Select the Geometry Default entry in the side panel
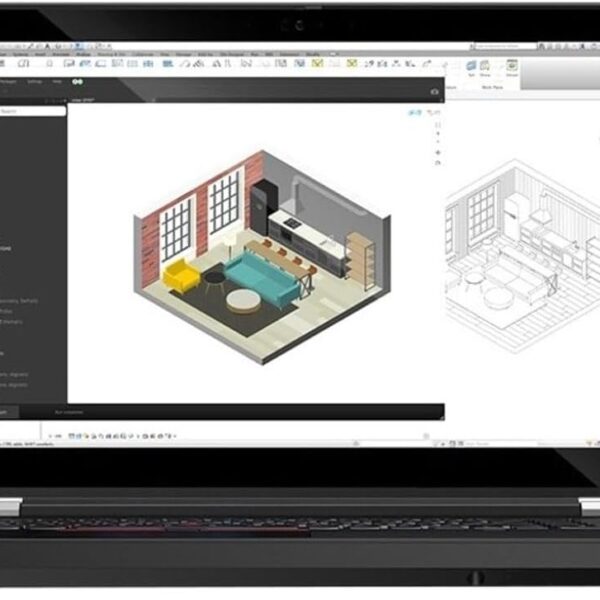Screen dimensions: 600x600 19,301
